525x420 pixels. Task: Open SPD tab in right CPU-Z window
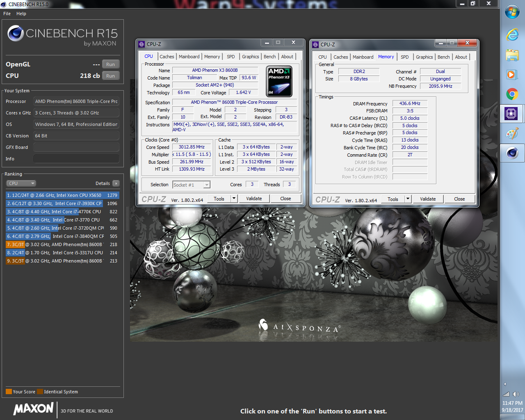(405, 57)
